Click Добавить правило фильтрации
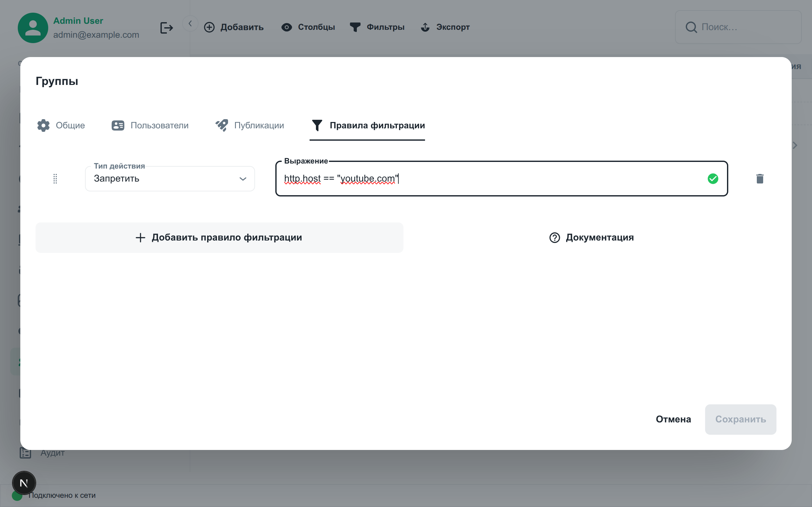Image resolution: width=812 pixels, height=507 pixels. 219,237
